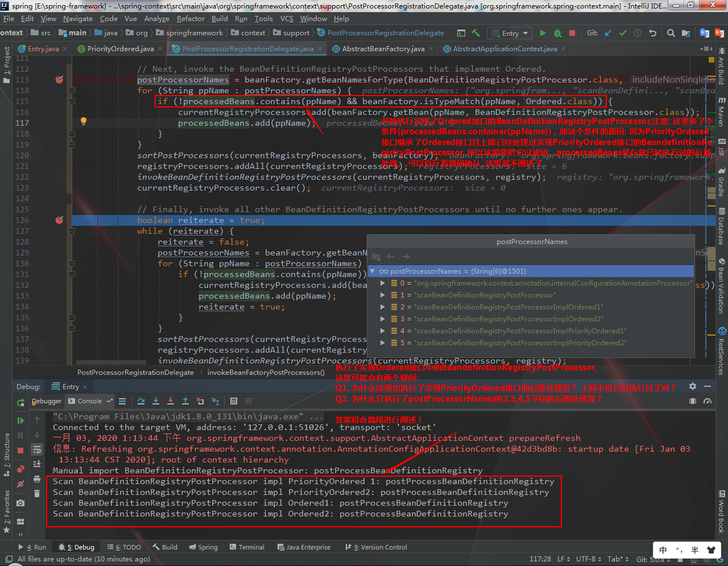The image size is (728, 566).
Task: Click the Pause Program icon
Action: (20, 435)
